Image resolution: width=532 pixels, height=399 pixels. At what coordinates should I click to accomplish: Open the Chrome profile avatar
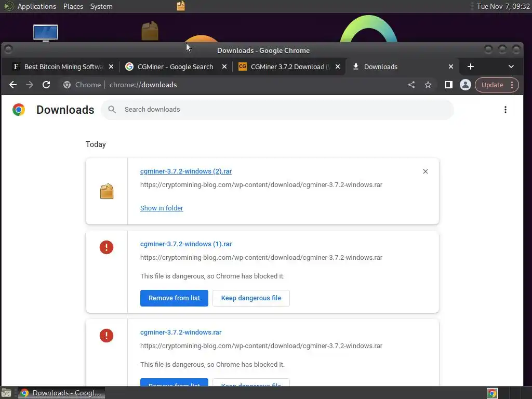coord(465,85)
